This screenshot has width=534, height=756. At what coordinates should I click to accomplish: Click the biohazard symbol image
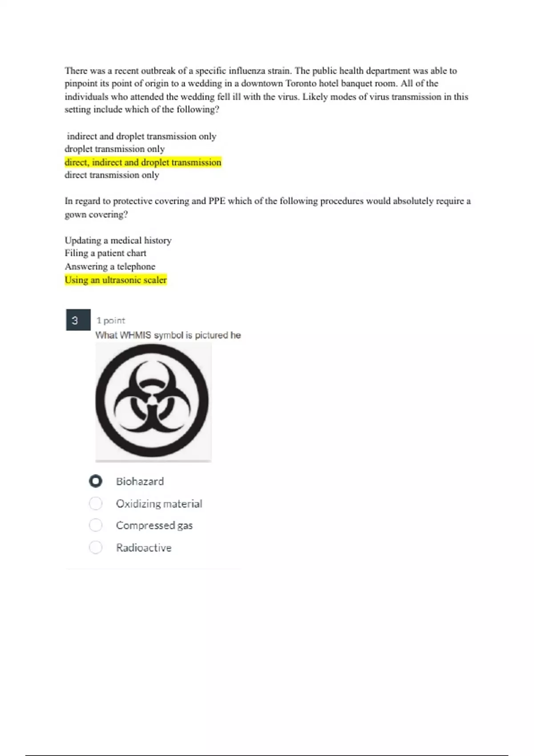coord(153,402)
